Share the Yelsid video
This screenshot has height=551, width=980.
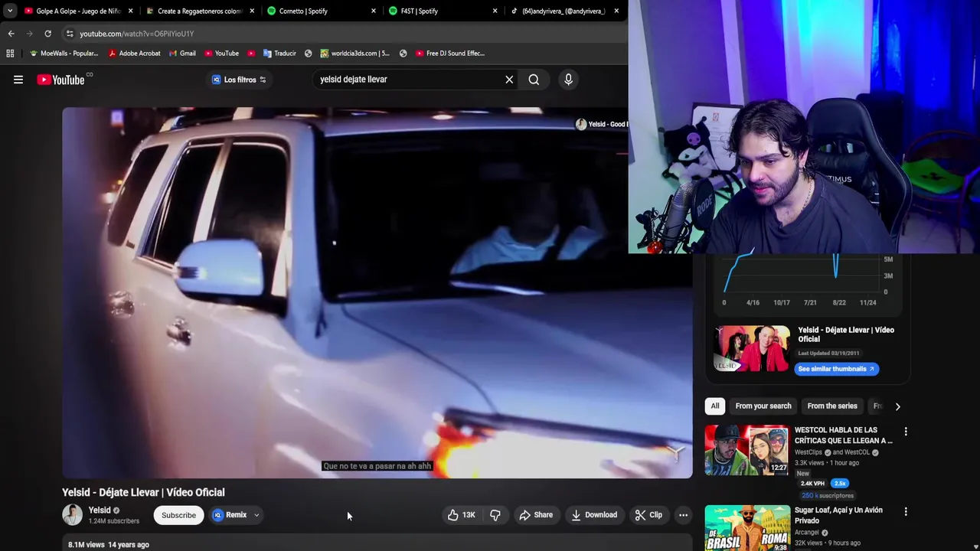536,515
